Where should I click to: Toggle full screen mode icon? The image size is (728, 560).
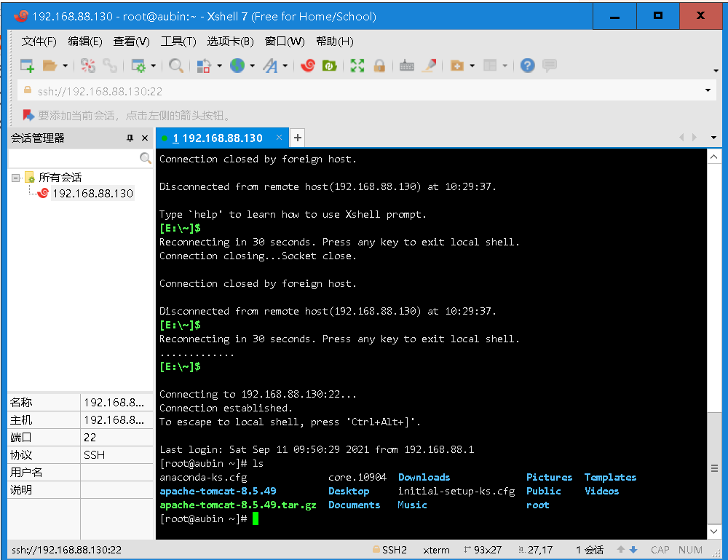point(358,66)
